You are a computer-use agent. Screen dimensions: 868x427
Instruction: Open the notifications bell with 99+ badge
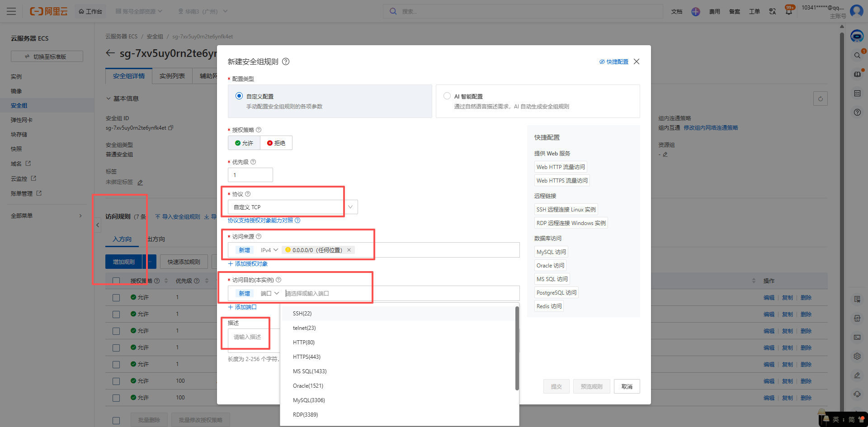pyautogui.click(x=789, y=11)
